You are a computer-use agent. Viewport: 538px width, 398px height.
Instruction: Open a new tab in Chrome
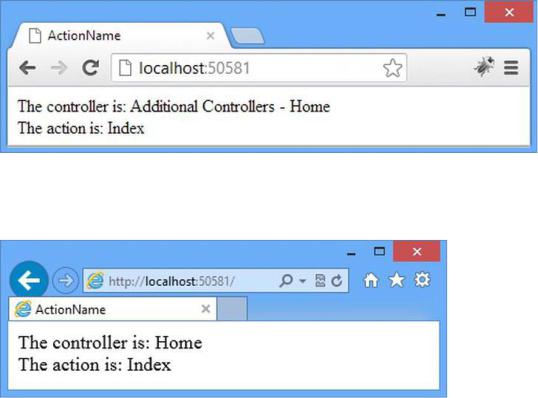pyautogui.click(x=247, y=36)
